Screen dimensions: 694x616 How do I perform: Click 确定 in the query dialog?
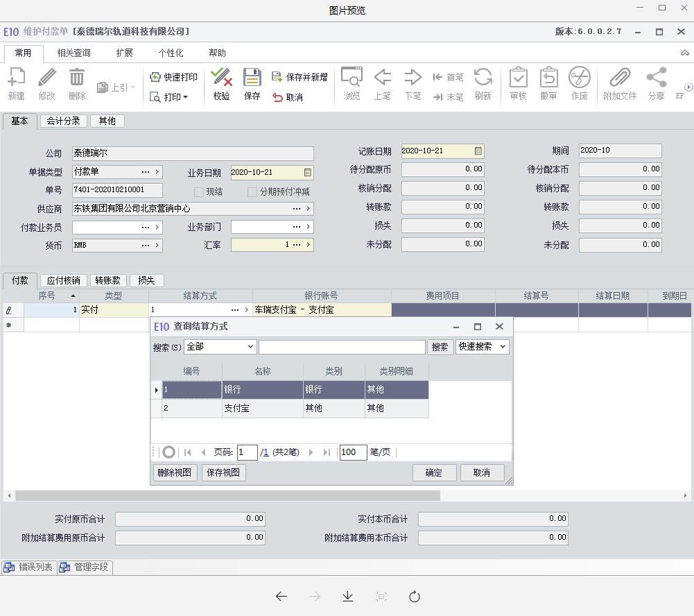pyautogui.click(x=434, y=472)
